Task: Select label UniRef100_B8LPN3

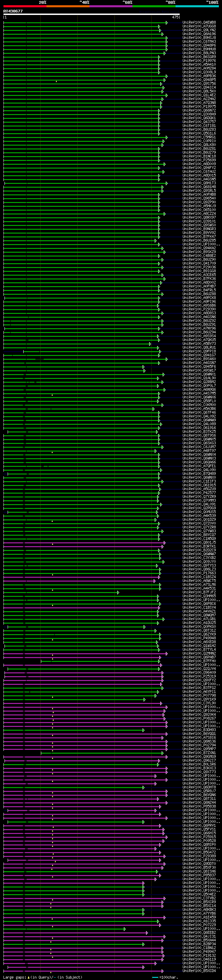Action: point(199,53)
